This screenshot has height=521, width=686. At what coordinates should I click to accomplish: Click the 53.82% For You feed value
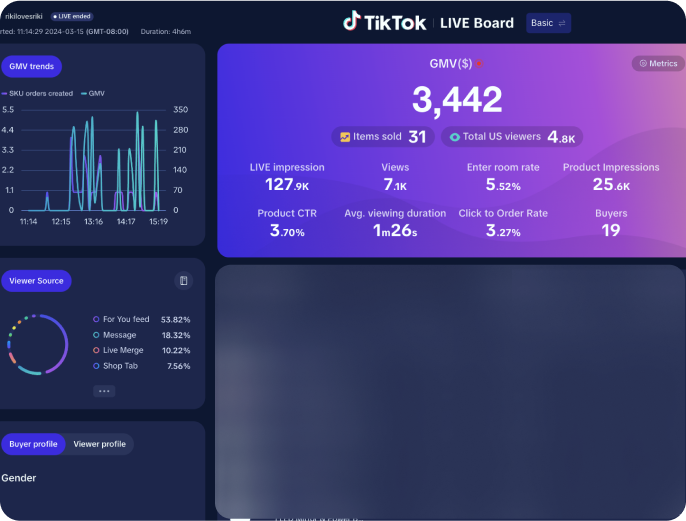[175, 320]
